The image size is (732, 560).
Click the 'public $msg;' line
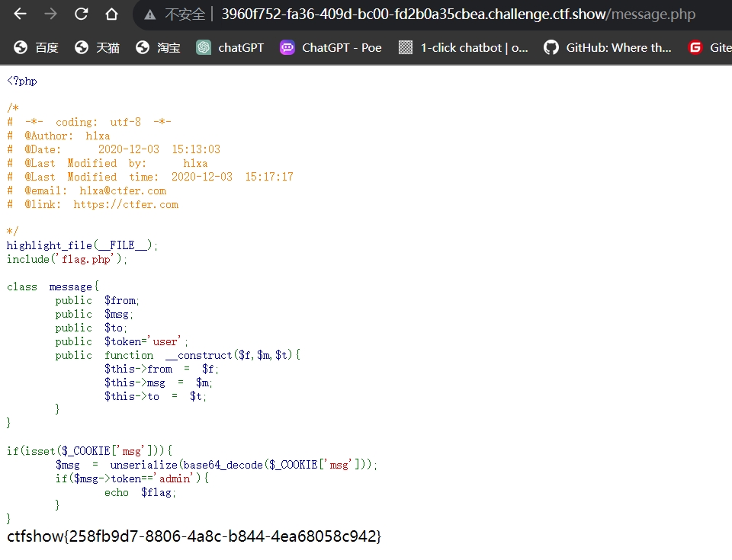tap(95, 314)
